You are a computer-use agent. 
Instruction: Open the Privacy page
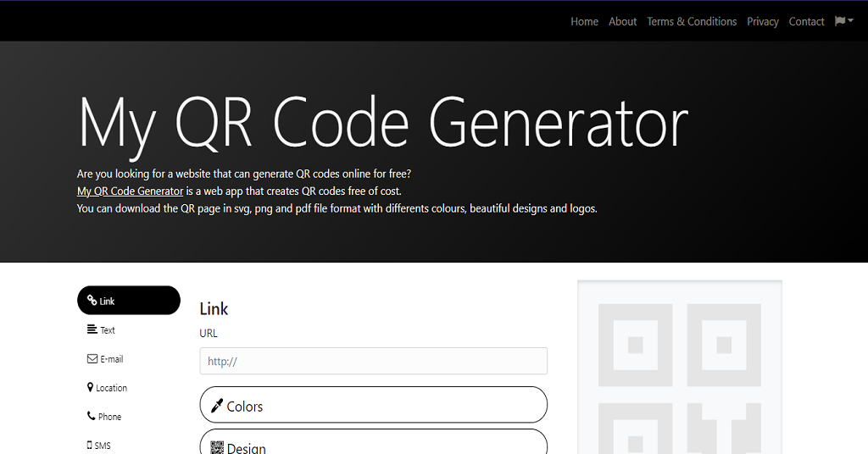763,21
